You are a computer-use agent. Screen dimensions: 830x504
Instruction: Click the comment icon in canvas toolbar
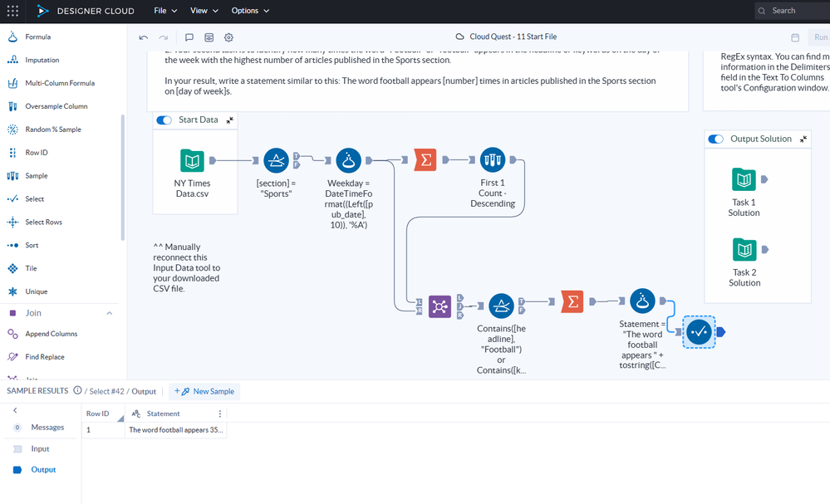189,37
